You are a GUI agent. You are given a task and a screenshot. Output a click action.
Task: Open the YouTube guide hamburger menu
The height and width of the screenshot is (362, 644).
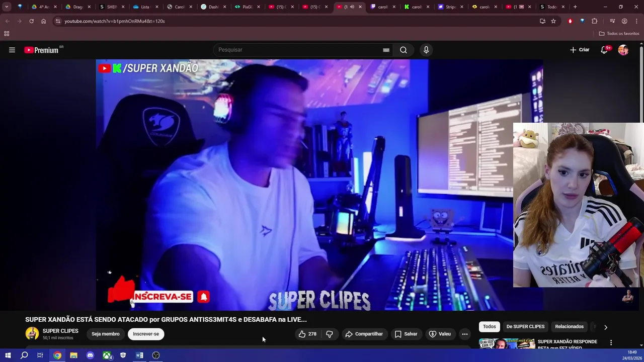(12, 50)
